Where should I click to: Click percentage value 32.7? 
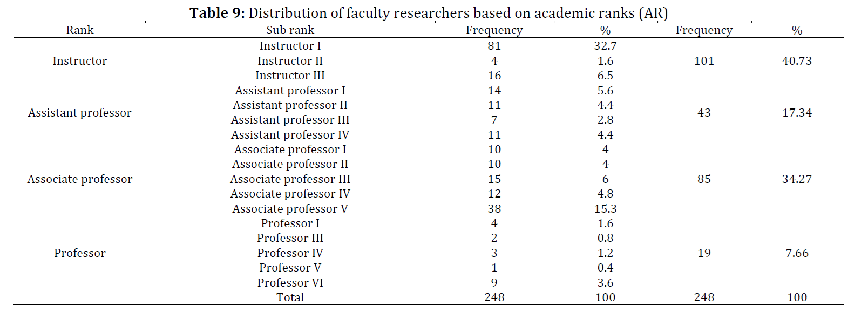[605, 46]
